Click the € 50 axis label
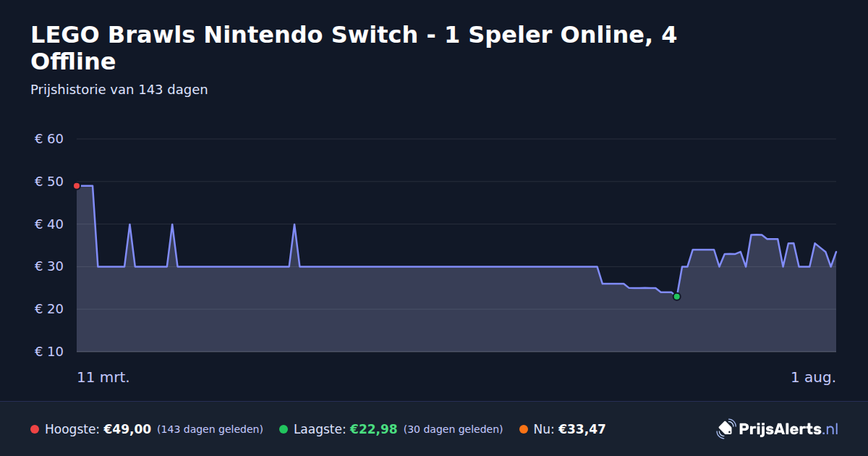This screenshot has width=868, height=456. 49,182
